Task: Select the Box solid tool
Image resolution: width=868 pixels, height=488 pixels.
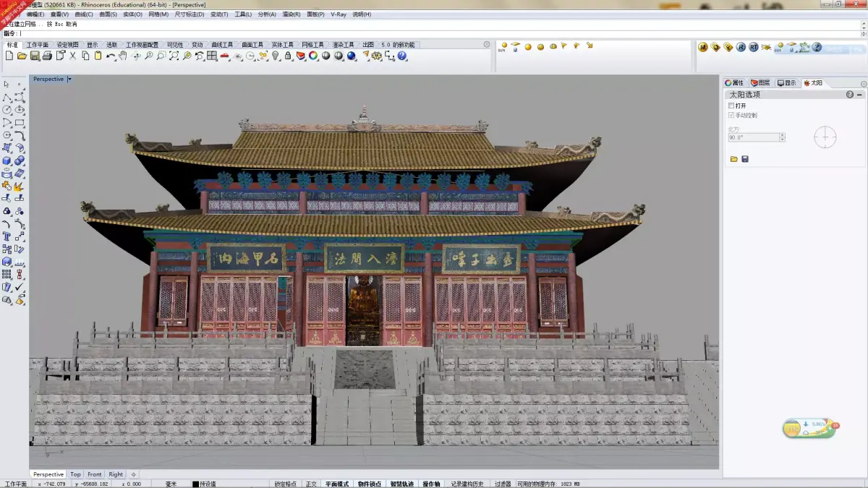Action: tap(7, 160)
